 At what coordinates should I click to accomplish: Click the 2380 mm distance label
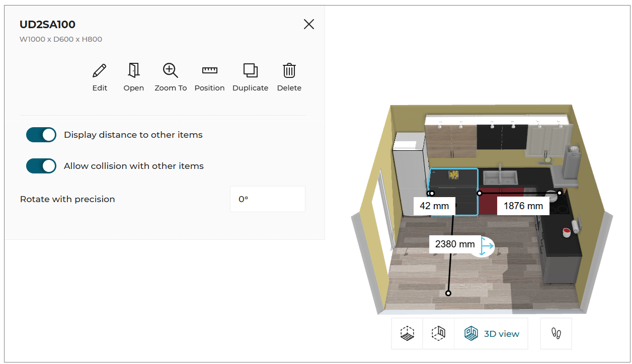click(454, 244)
